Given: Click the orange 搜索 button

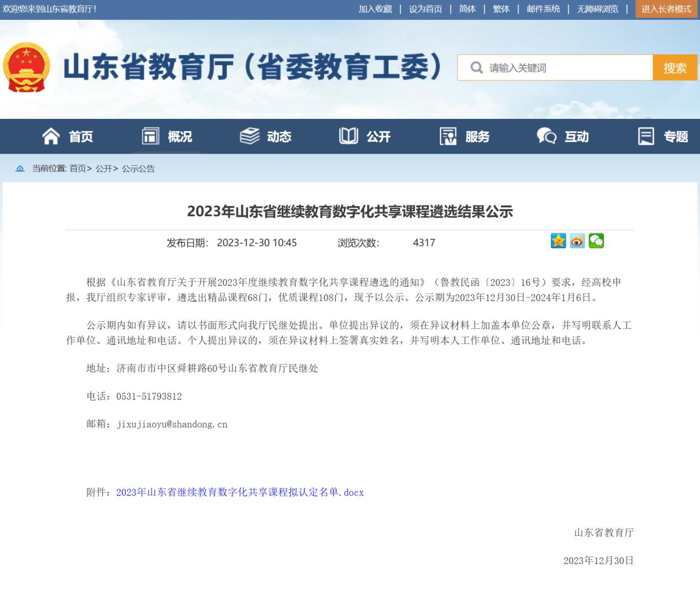Looking at the screenshot, I should pos(675,67).
